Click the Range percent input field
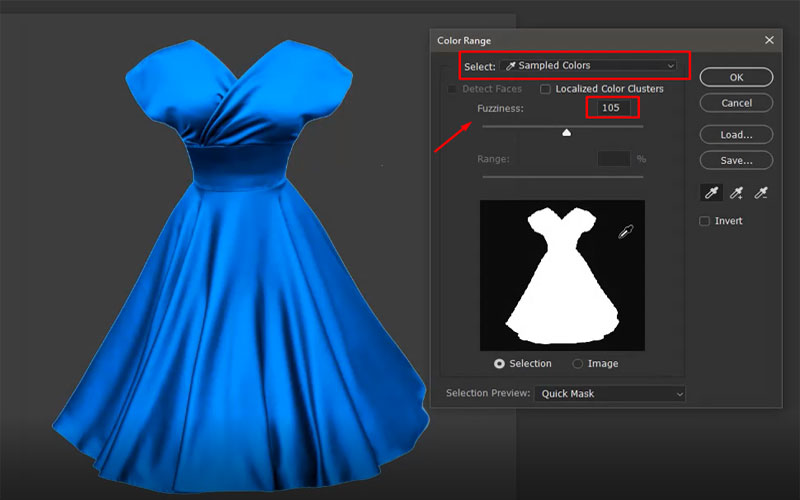This screenshot has height=500, width=800. click(613, 159)
